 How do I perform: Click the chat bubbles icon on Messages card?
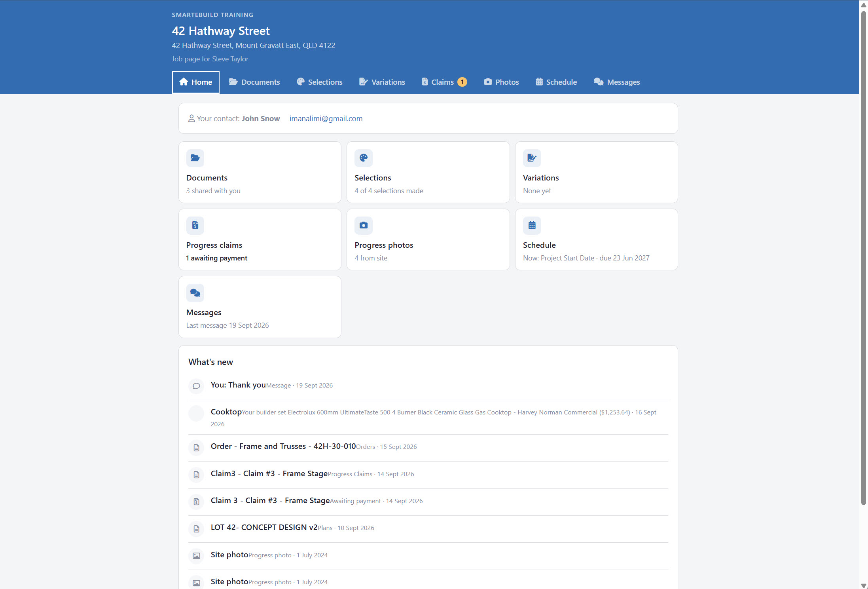tap(195, 293)
